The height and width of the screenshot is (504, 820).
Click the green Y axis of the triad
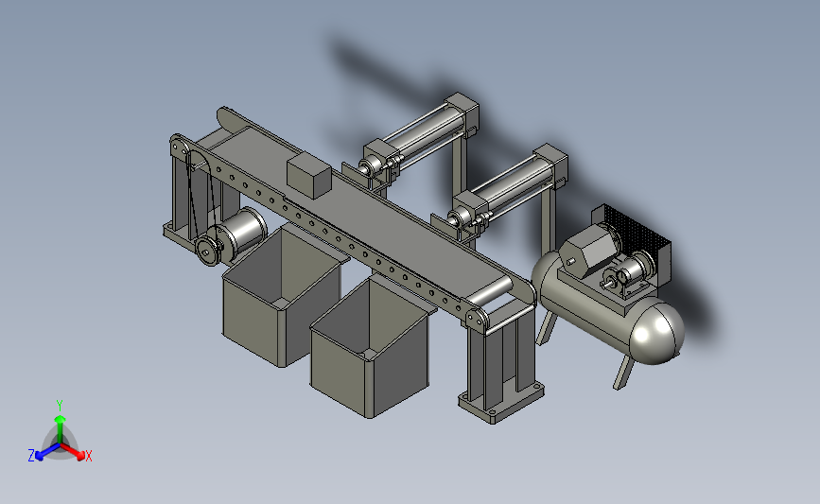(60, 424)
